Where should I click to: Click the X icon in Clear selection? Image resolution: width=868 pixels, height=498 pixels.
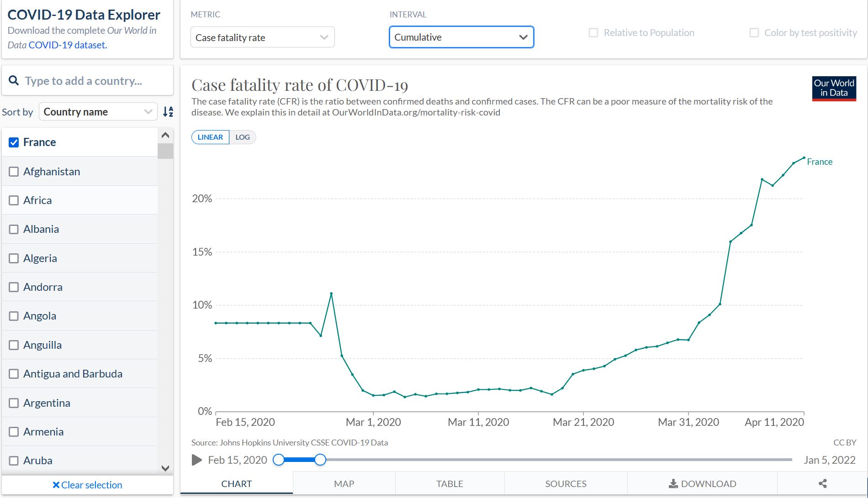[x=56, y=485]
